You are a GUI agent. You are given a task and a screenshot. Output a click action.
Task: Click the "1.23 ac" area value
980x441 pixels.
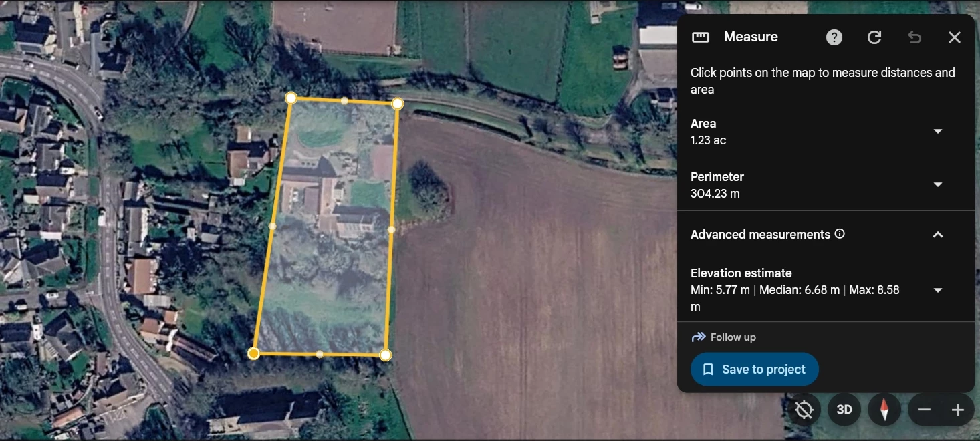708,140
